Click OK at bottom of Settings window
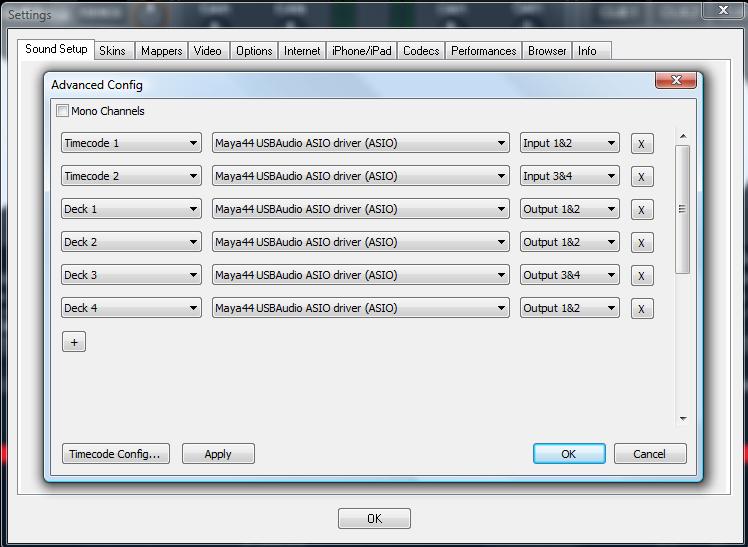The width and height of the screenshot is (748, 547). coord(374,518)
